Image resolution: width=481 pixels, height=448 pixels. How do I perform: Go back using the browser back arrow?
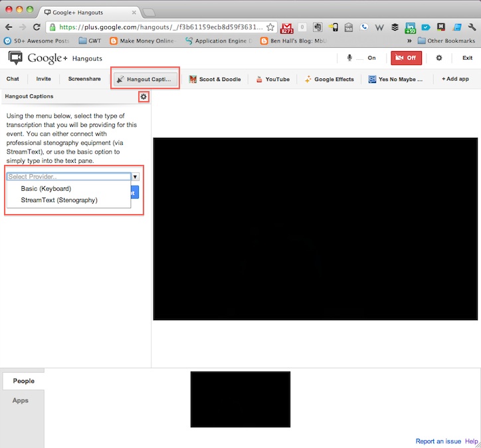9,27
